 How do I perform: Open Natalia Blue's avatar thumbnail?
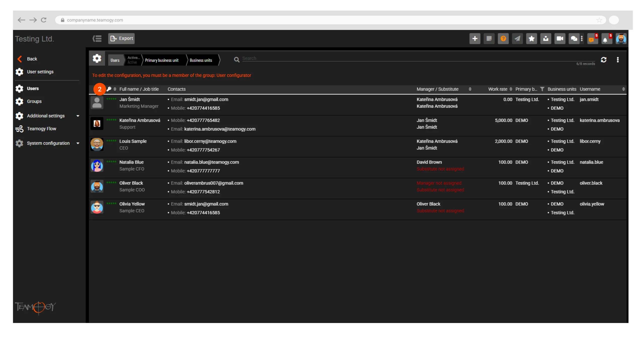click(97, 166)
